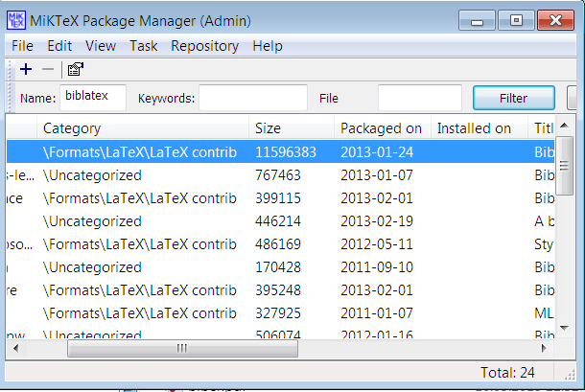
Task: Open the Repository menu
Action: click(204, 46)
